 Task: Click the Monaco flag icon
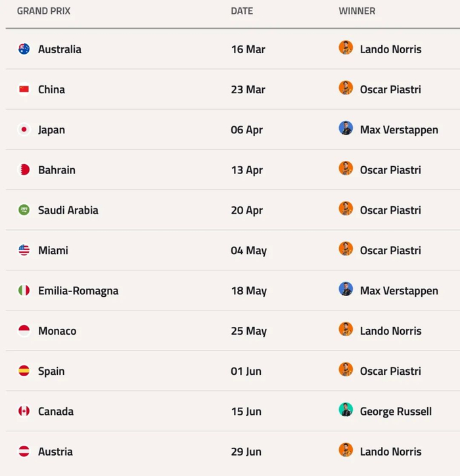coord(24,331)
